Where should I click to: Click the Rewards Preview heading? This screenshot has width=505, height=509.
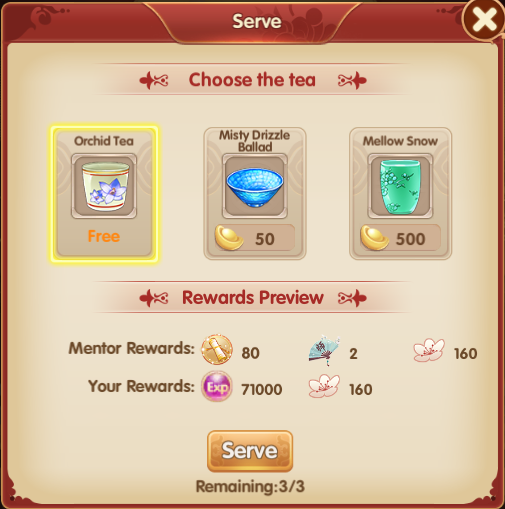(x=253, y=298)
